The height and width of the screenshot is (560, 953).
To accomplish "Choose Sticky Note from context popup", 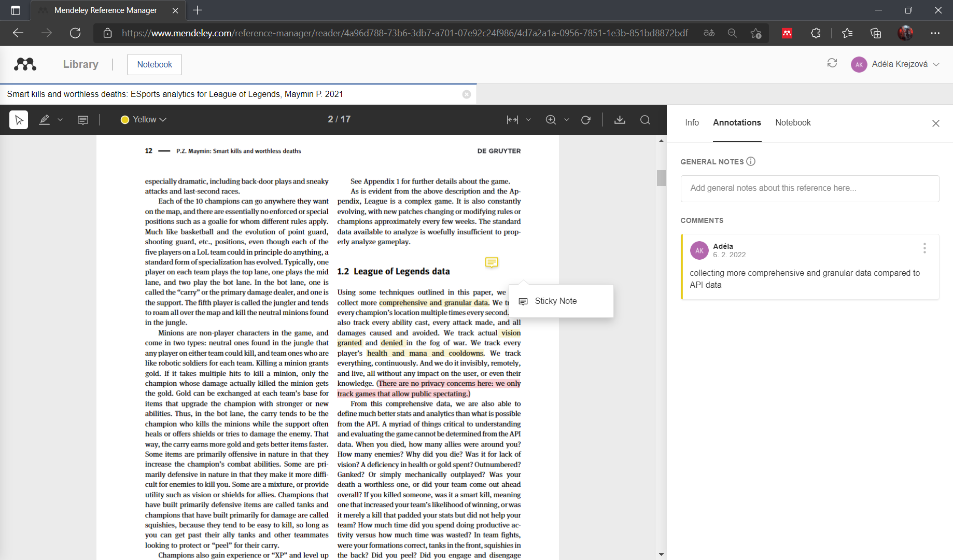I will [561, 301].
